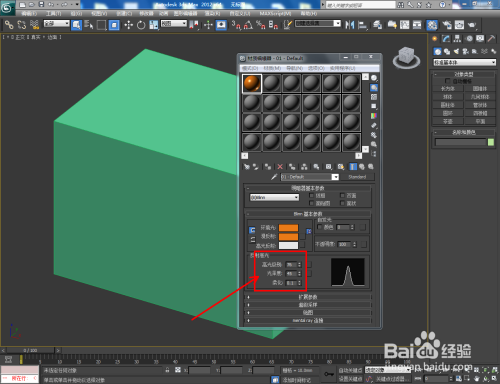
Task: Click the Specular Level value field
Action: coord(291,265)
